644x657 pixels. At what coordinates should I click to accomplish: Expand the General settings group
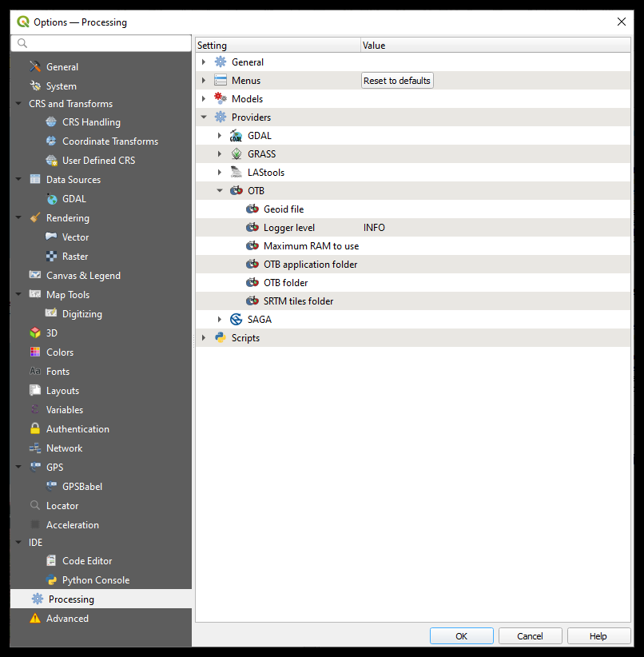point(203,62)
